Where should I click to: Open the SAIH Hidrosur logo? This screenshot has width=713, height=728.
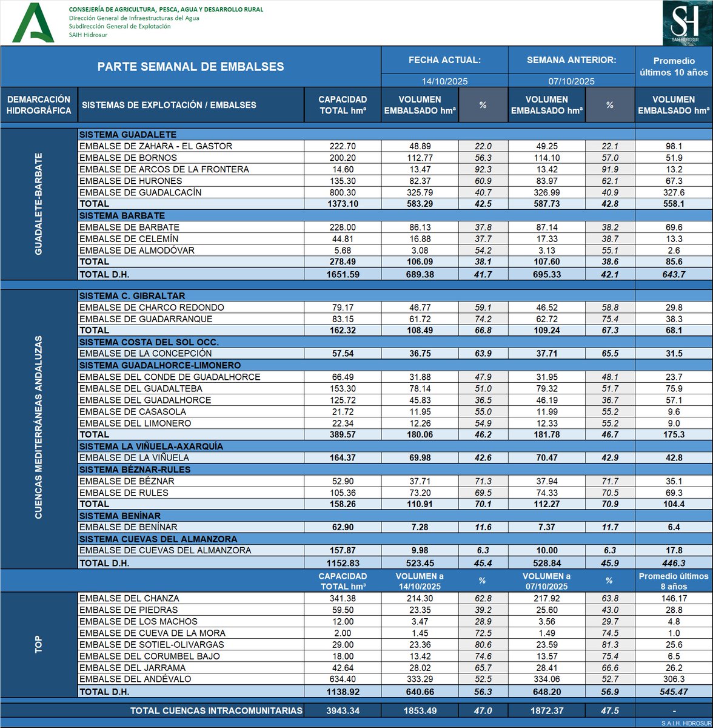[684, 22]
